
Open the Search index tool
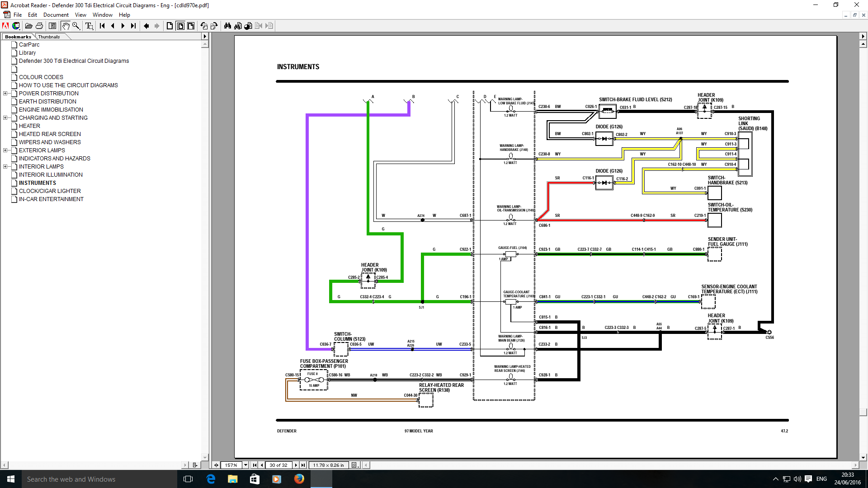[x=238, y=26]
